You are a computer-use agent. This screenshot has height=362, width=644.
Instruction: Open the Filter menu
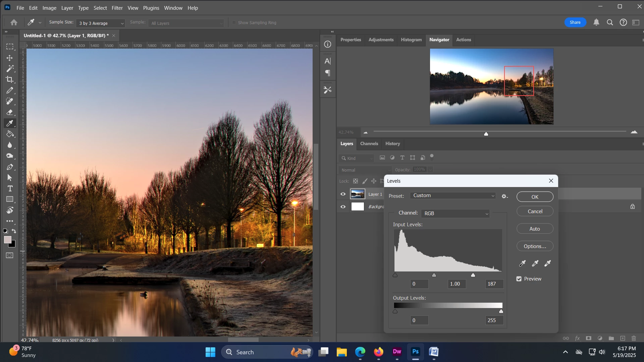(117, 8)
